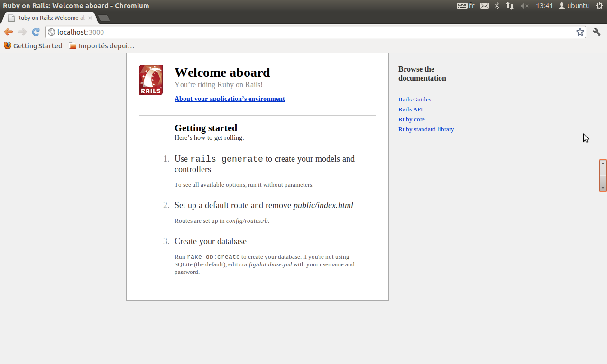This screenshot has height=364, width=607.
Task: Click the Rails logo image
Action: (x=151, y=80)
